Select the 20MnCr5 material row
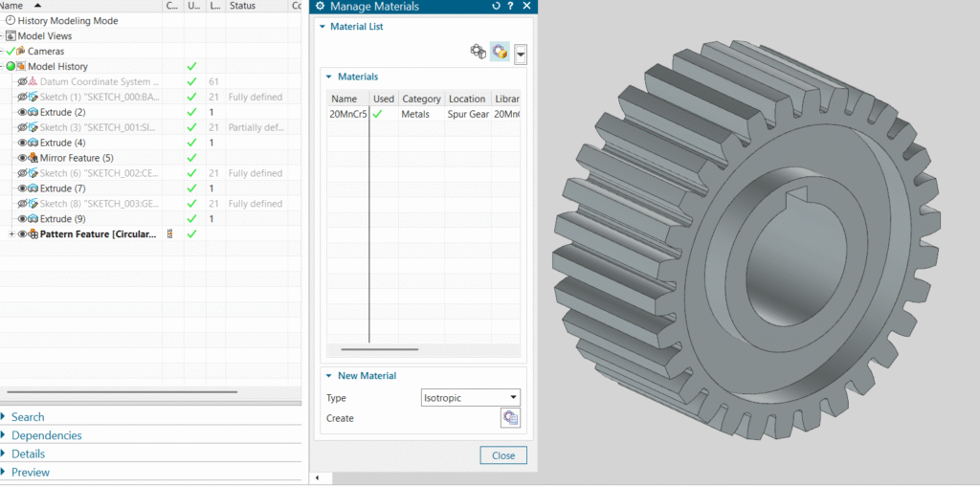This screenshot has width=980, height=487. point(348,114)
